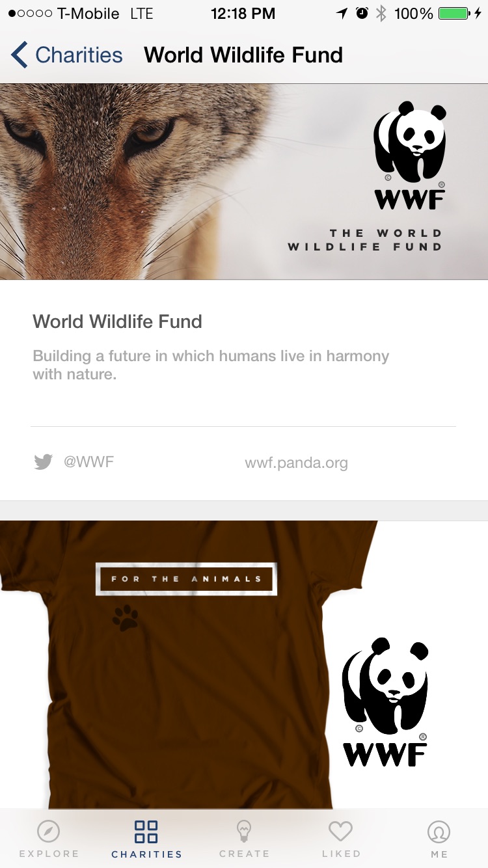Visit the wwf.panda.org website link
Image resolution: width=488 pixels, height=868 pixels.
pos(296,463)
